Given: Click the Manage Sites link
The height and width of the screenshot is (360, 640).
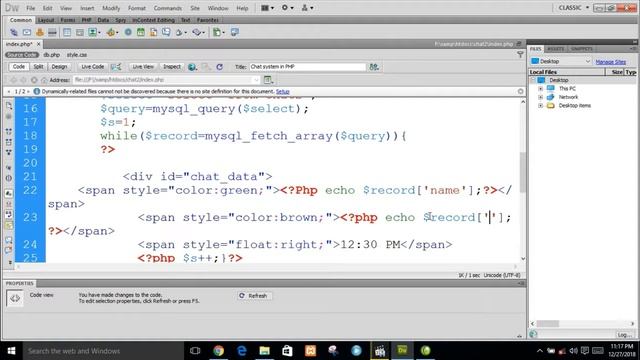Looking at the screenshot, I should (610, 62).
